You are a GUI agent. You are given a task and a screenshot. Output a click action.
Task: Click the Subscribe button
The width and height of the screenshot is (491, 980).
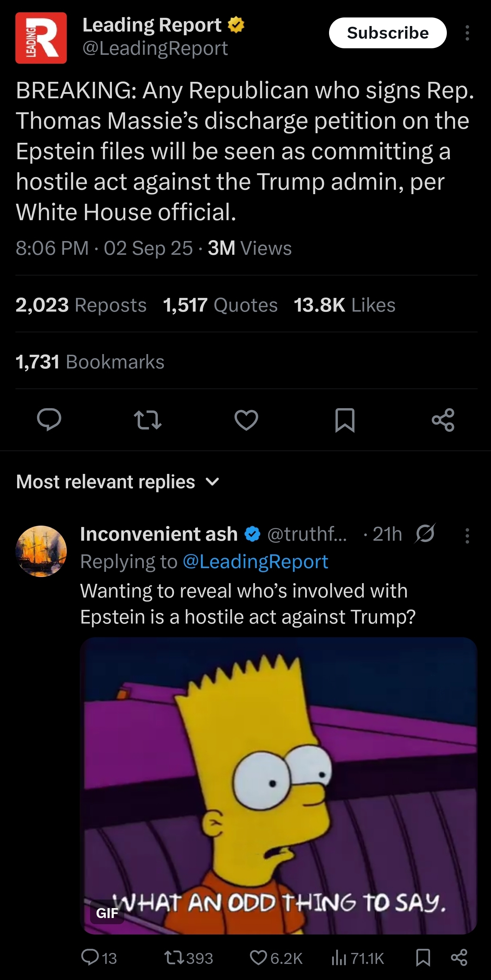click(x=388, y=33)
